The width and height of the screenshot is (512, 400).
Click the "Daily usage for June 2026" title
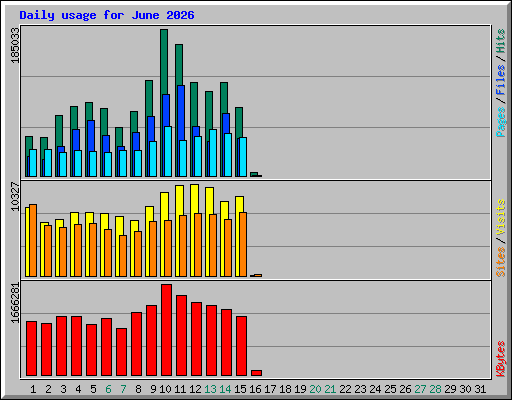(107, 15)
